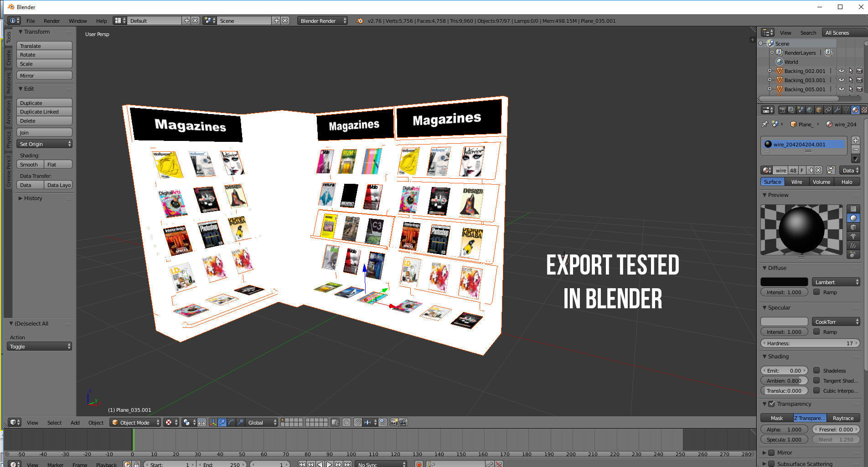Open the mesh Data properties tab (triangle icon)

pos(846,110)
